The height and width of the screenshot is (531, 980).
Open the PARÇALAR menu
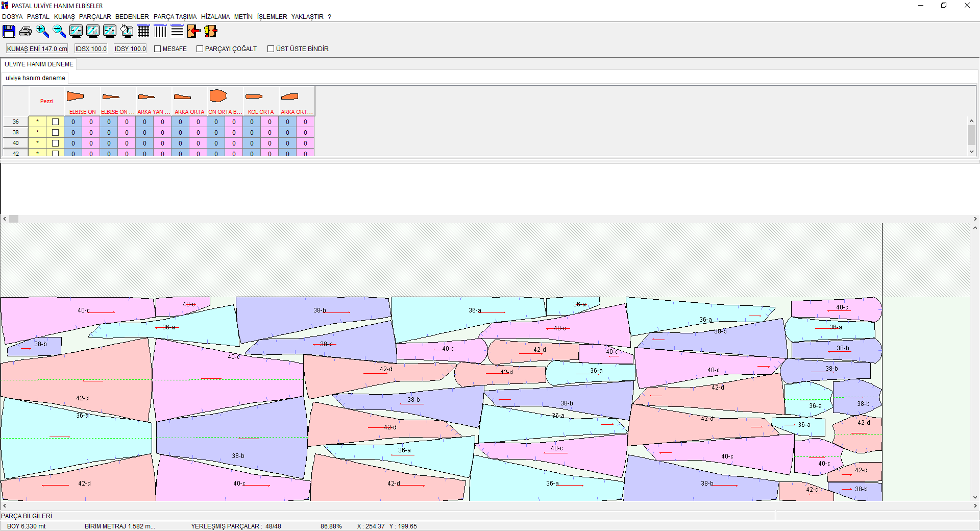point(95,17)
